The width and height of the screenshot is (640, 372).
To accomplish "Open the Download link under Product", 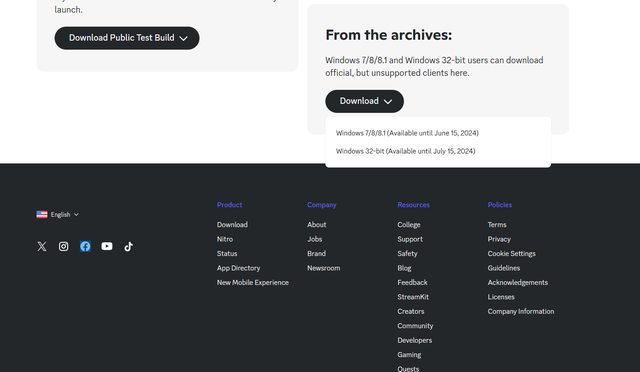I will coord(232,225).
